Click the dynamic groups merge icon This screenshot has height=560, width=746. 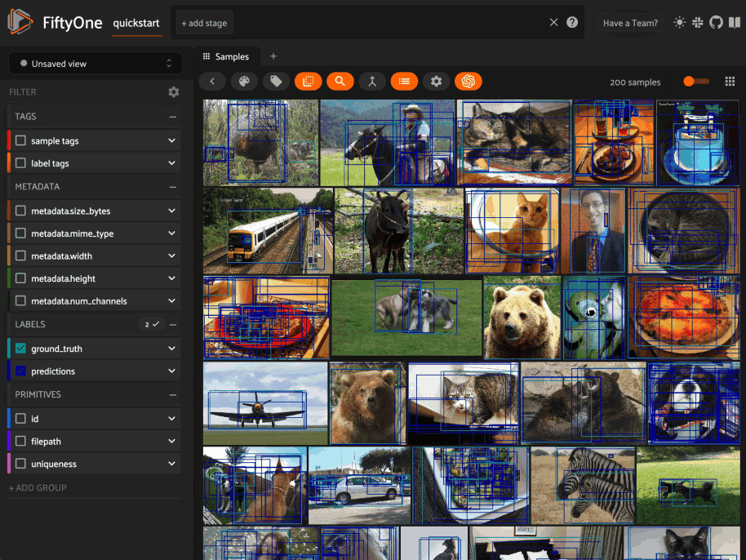(x=372, y=82)
